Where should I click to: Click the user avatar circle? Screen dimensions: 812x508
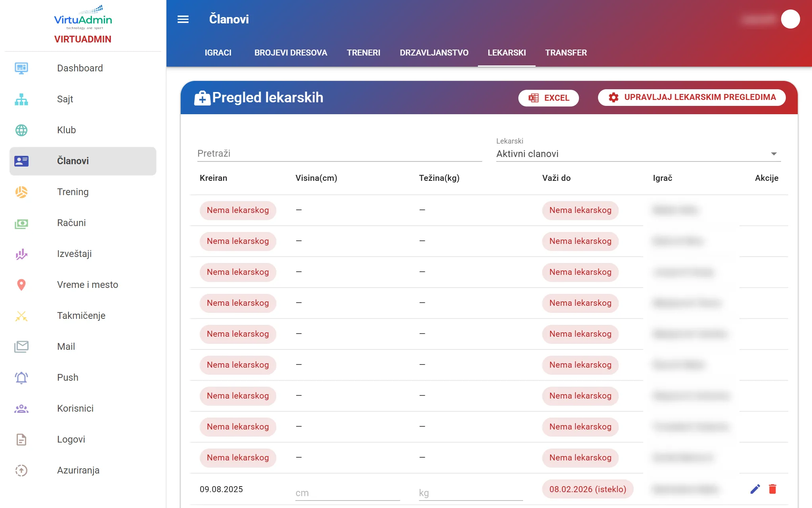(790, 19)
